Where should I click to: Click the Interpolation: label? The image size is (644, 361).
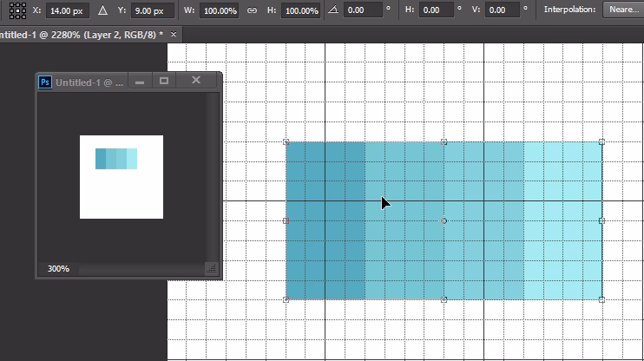569,10
